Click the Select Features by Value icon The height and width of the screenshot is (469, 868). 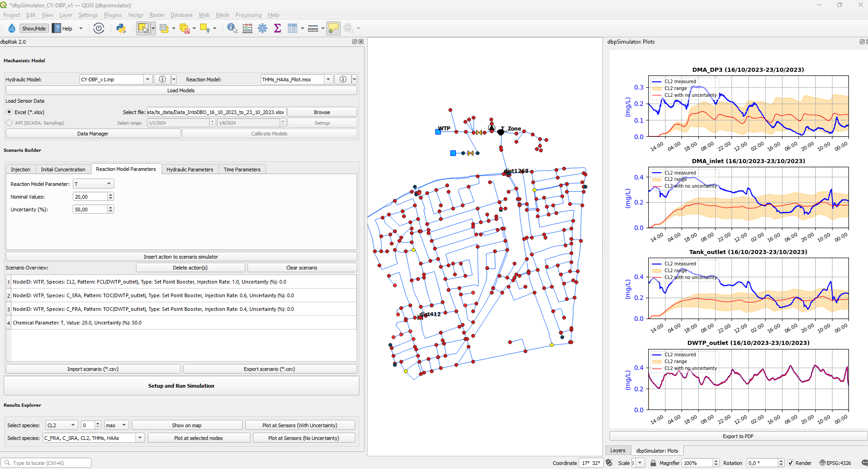[164, 28]
